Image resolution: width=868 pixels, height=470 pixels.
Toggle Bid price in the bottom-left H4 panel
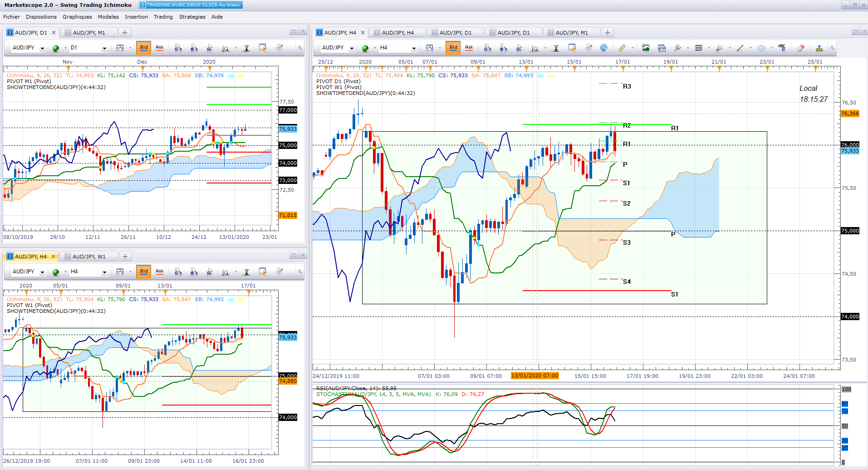click(144, 272)
